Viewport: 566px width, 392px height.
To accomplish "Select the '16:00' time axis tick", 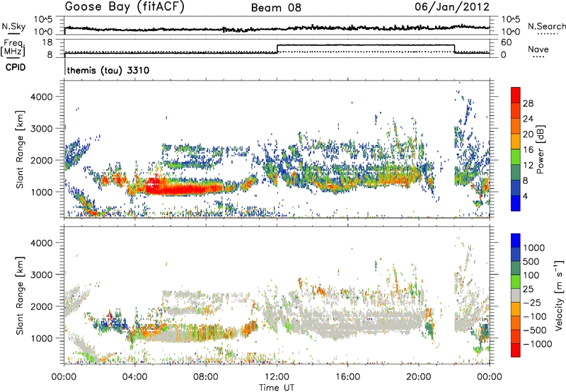I will (347, 377).
